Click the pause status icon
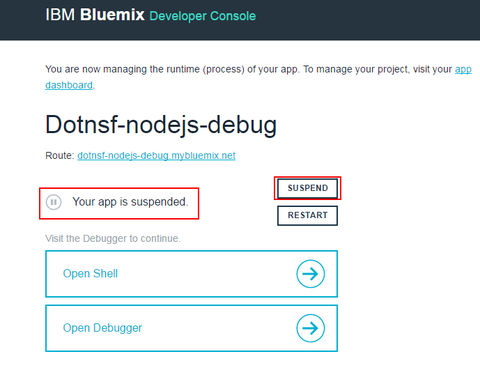Screen dimensions: 480x384 click(x=54, y=202)
